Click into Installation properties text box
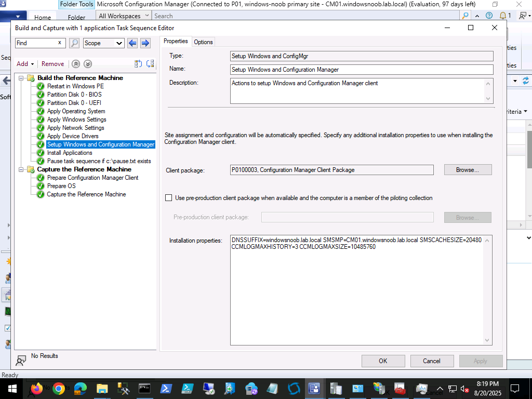 pos(361,290)
